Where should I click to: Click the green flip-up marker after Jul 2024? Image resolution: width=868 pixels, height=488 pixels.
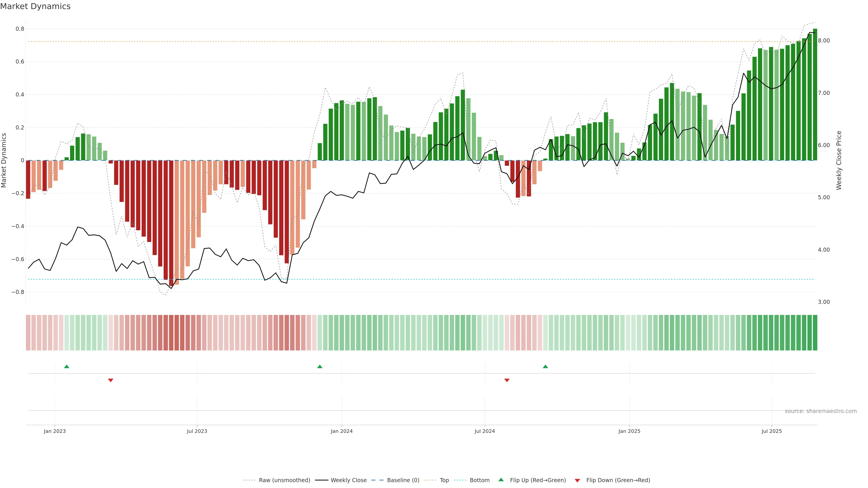(545, 366)
